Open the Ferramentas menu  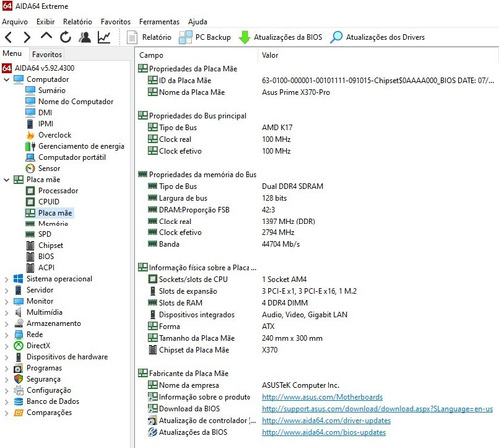coord(159,22)
